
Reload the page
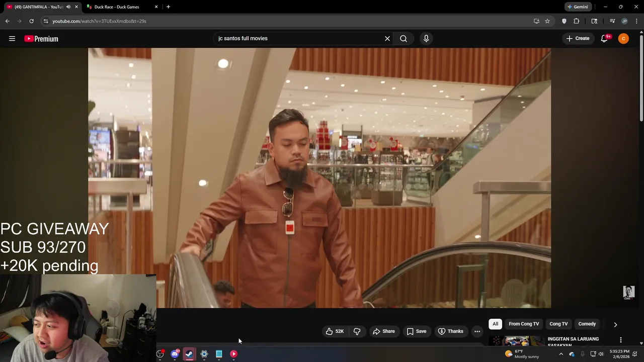point(31,21)
